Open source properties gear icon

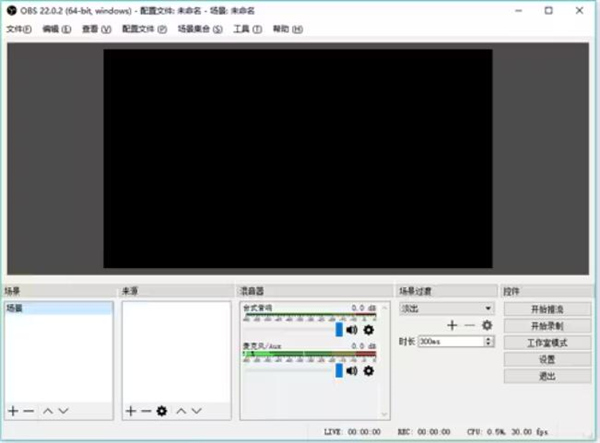(161, 411)
